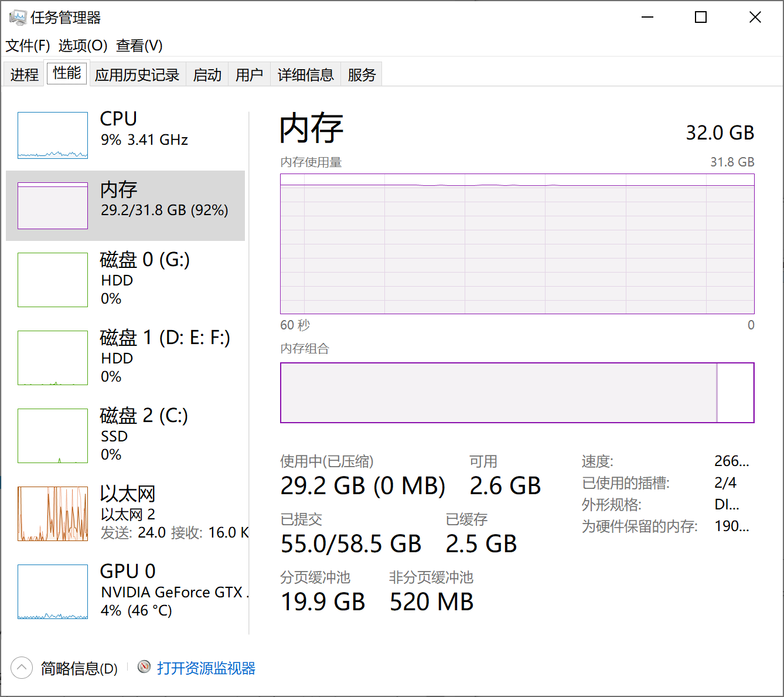Open the 详细信息 tab

(305, 74)
